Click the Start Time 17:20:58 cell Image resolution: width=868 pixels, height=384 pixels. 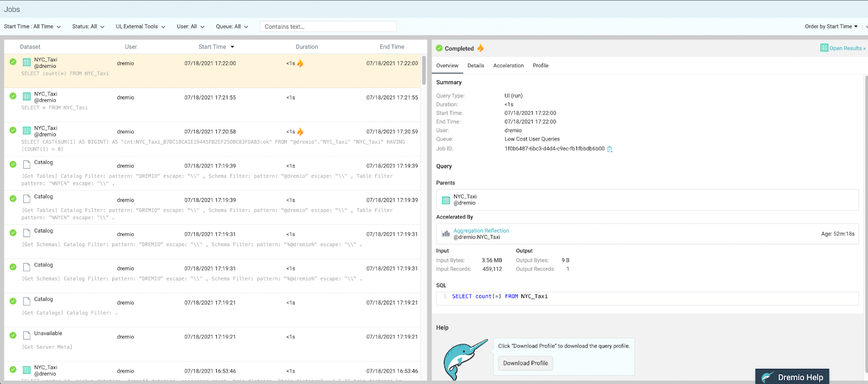(210, 132)
